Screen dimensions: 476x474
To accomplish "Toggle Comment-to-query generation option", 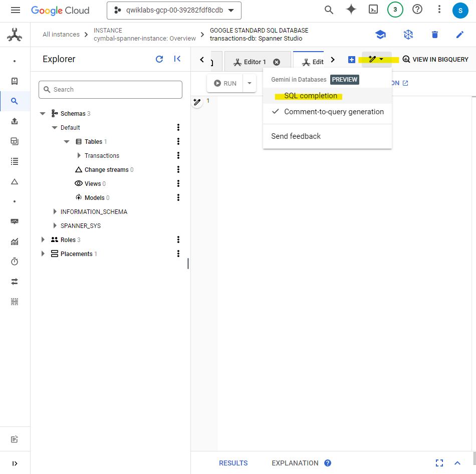I will click(327, 112).
